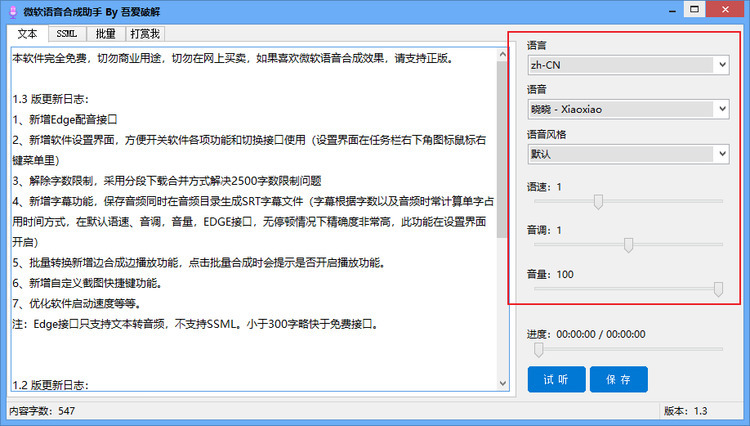The image size is (750, 426).
Task: Click the 进度 playback slider thumb
Action: (x=539, y=350)
